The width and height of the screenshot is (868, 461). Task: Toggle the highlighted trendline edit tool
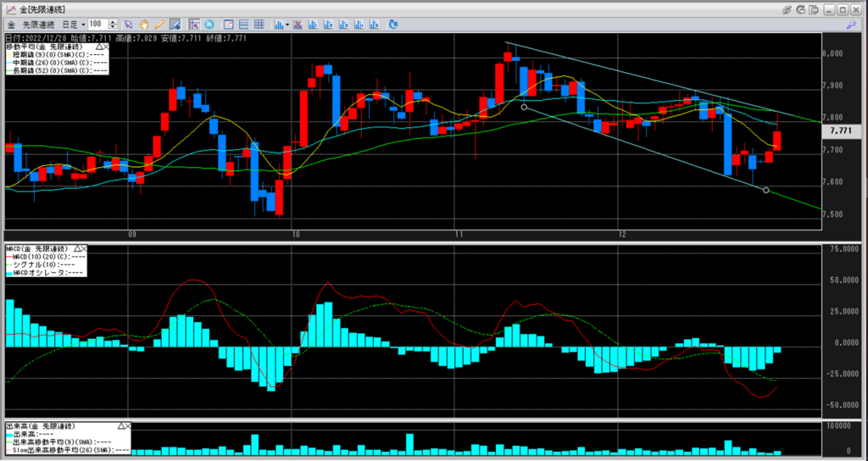pyautogui.click(x=175, y=25)
